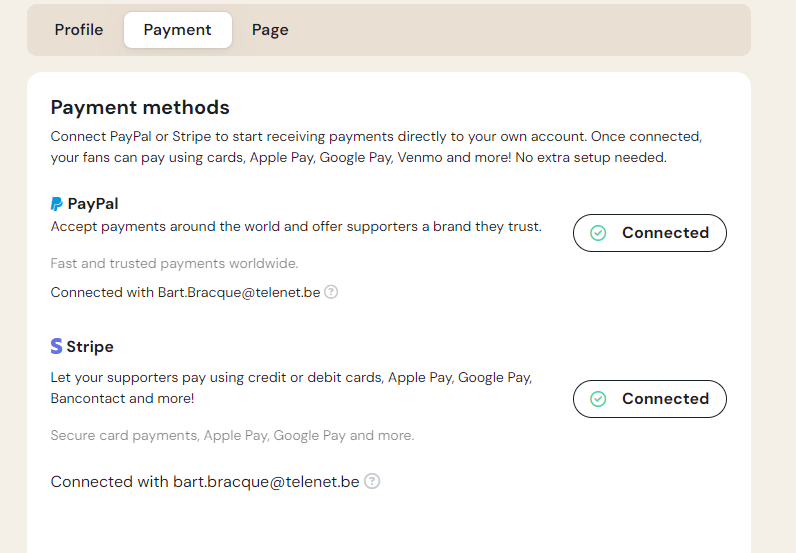Click the PayPal 'Accept payments around the world' description

pos(296,227)
